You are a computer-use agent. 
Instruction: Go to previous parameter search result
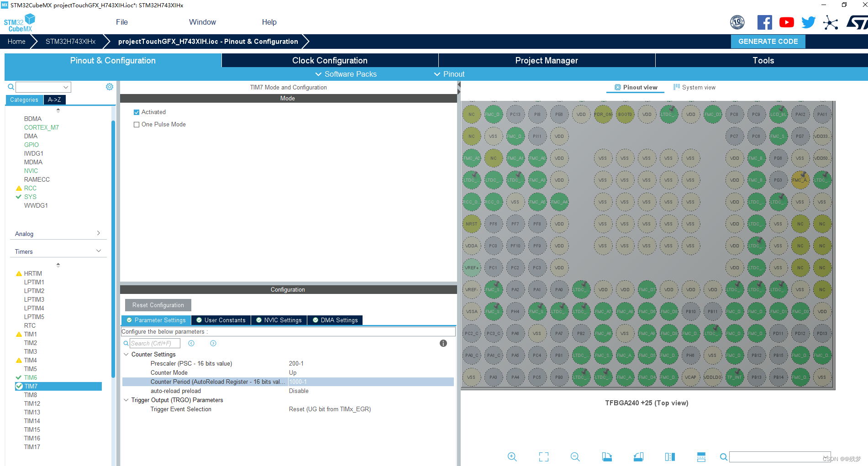tap(191, 343)
